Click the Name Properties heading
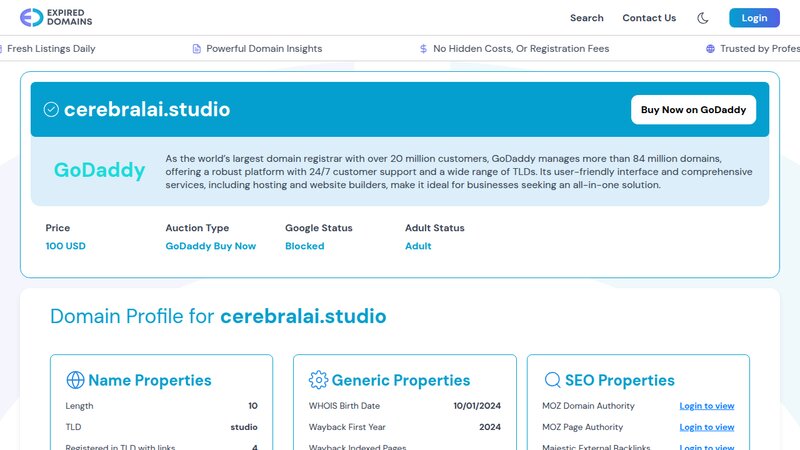Image resolution: width=800 pixels, height=450 pixels. coord(149,380)
